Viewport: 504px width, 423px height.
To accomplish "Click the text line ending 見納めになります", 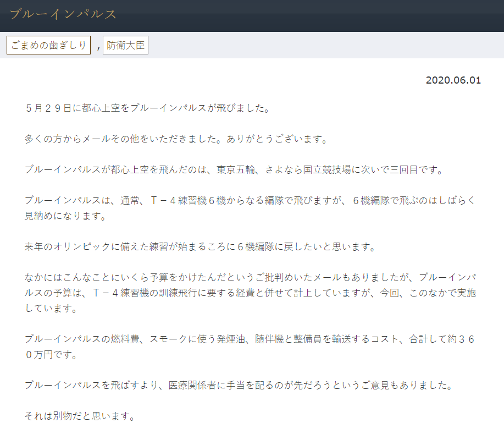I will tap(65, 216).
